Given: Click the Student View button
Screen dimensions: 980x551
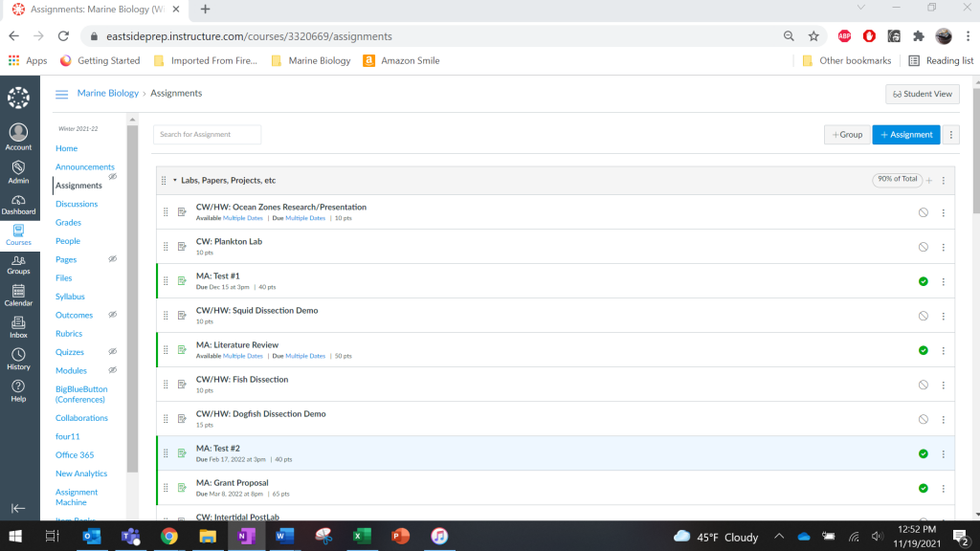Looking at the screenshot, I should (922, 94).
